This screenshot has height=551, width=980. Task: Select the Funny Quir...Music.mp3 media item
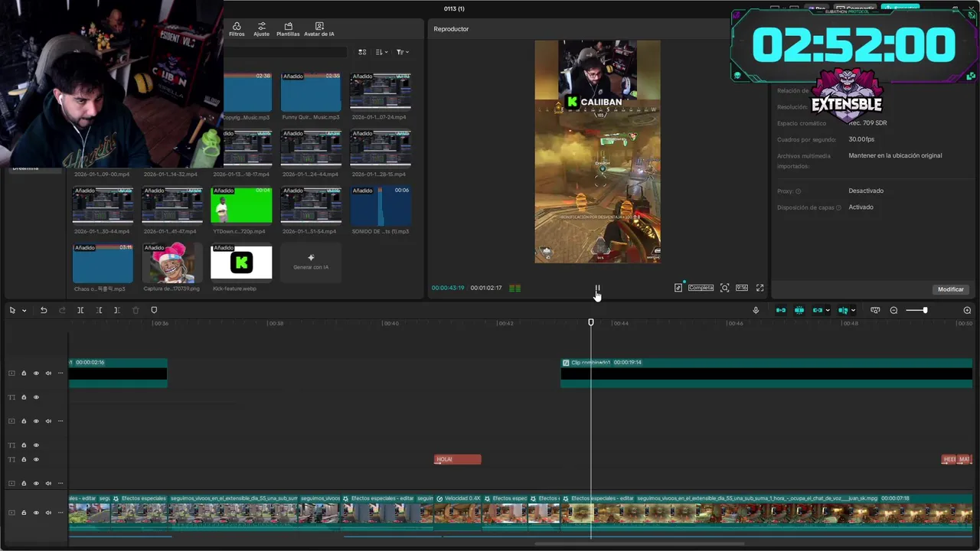tap(311, 96)
